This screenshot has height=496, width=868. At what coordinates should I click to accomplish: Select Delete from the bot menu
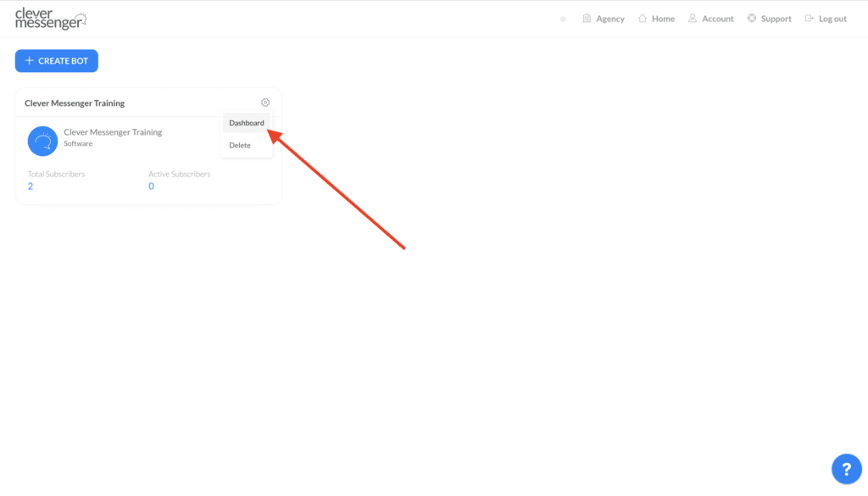coord(240,144)
